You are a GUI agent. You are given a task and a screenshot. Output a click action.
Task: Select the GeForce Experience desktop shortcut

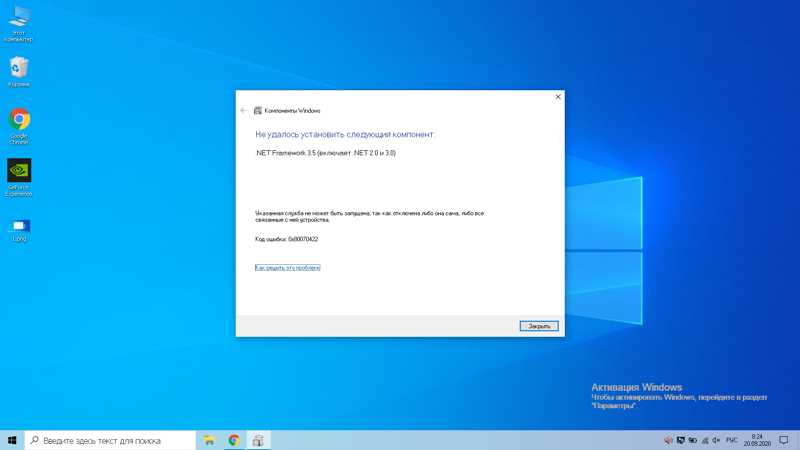coord(19,177)
